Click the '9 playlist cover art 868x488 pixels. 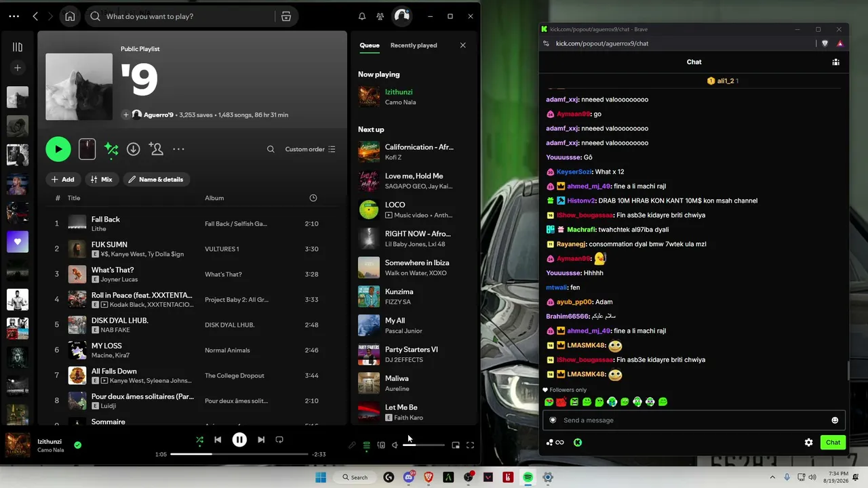tap(79, 87)
